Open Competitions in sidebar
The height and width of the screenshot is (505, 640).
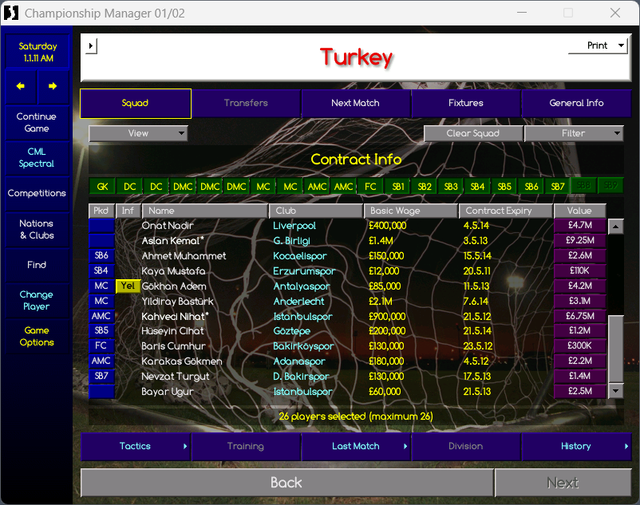click(x=37, y=193)
